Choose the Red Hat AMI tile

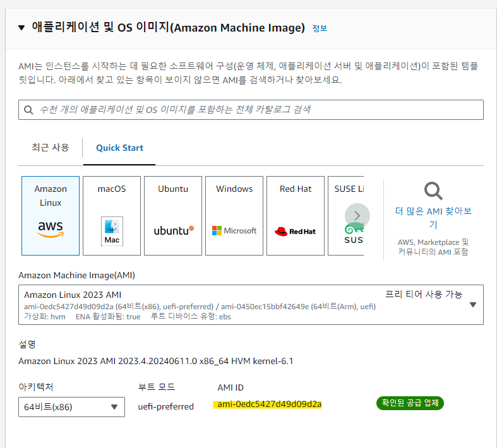coord(296,216)
